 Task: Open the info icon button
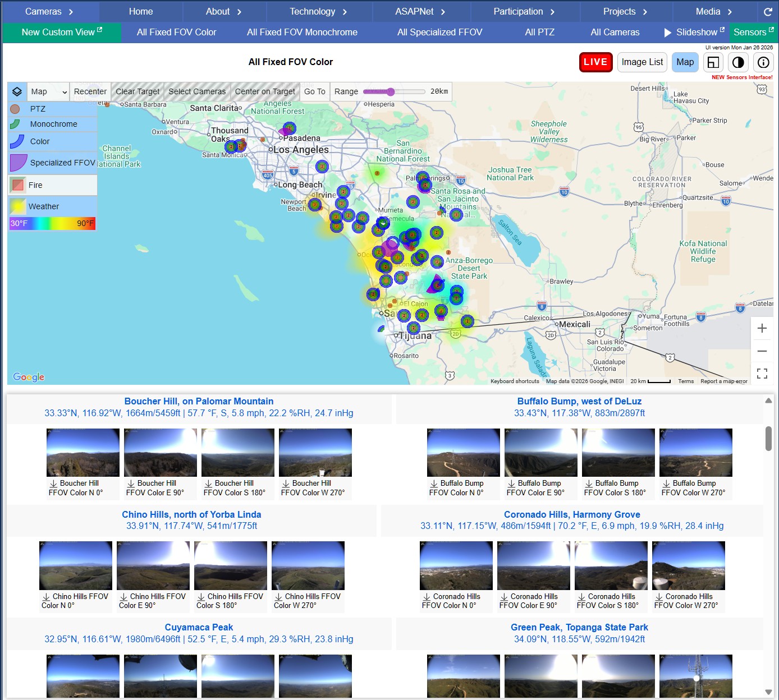tap(763, 62)
